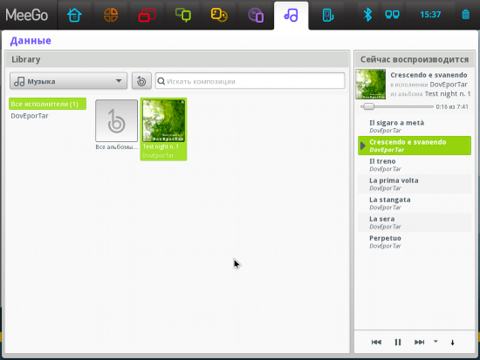This screenshot has height=360, width=480.
Task: Open the orange Internet globe panel
Action: pos(111,15)
